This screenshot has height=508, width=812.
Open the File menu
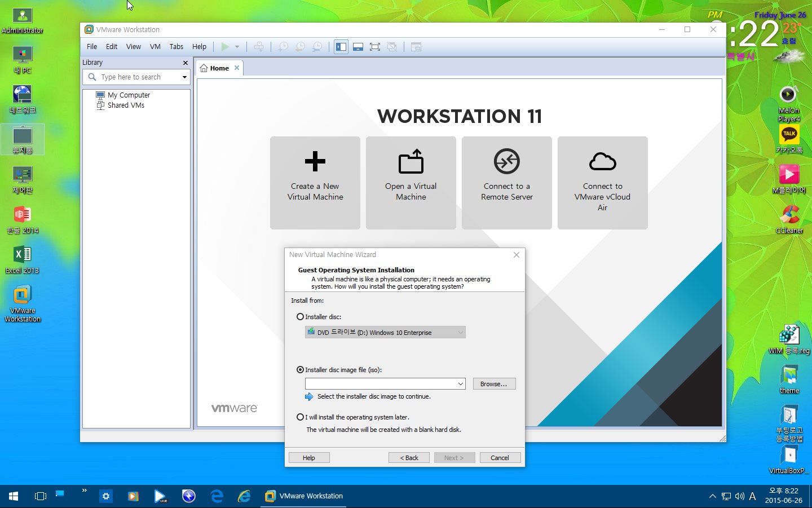point(92,47)
